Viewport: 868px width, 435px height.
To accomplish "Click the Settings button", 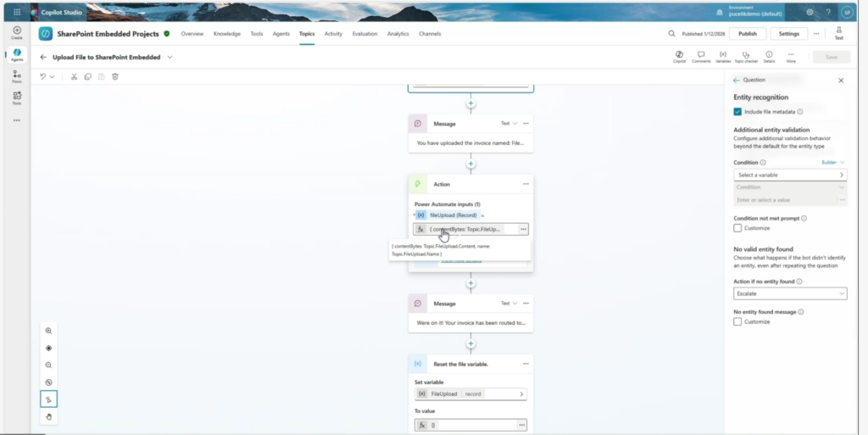I will (x=789, y=34).
